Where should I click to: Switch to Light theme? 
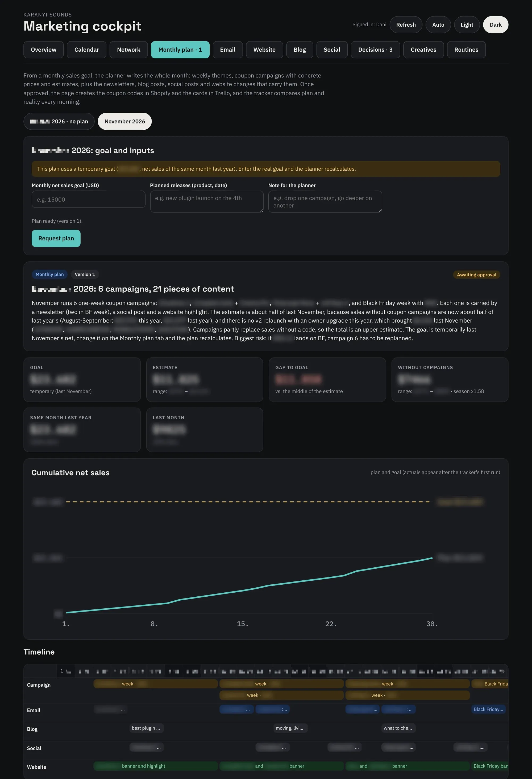(467, 25)
